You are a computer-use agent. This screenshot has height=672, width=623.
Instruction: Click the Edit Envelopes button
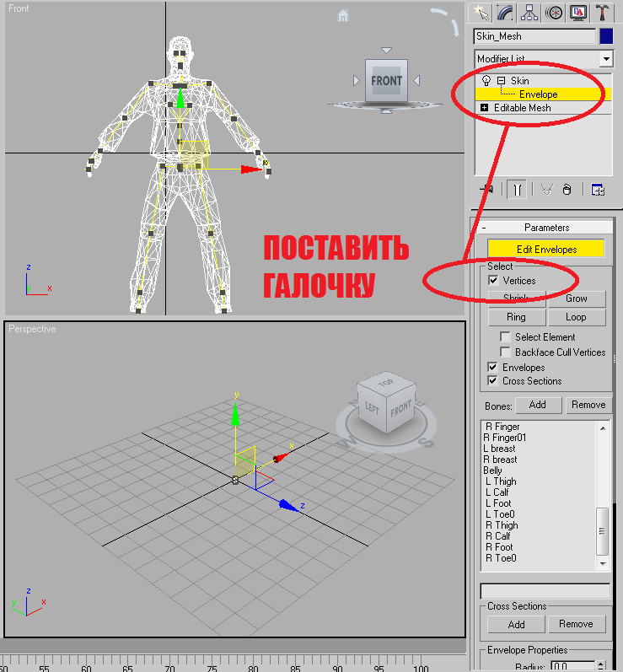(546, 249)
